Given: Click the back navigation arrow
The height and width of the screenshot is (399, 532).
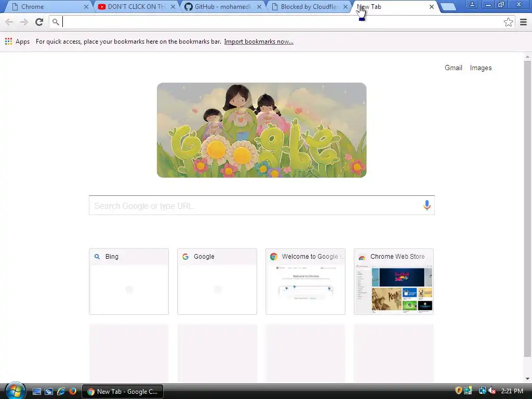Looking at the screenshot, I should coord(9,22).
